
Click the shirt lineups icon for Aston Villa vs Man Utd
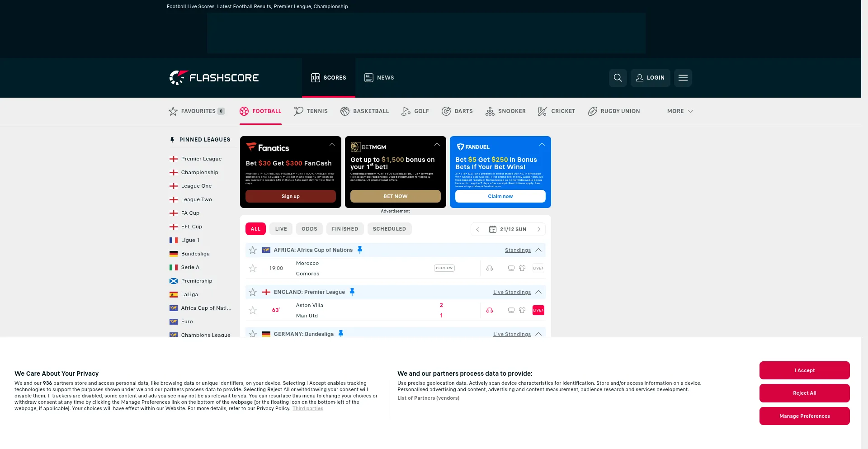(522, 310)
